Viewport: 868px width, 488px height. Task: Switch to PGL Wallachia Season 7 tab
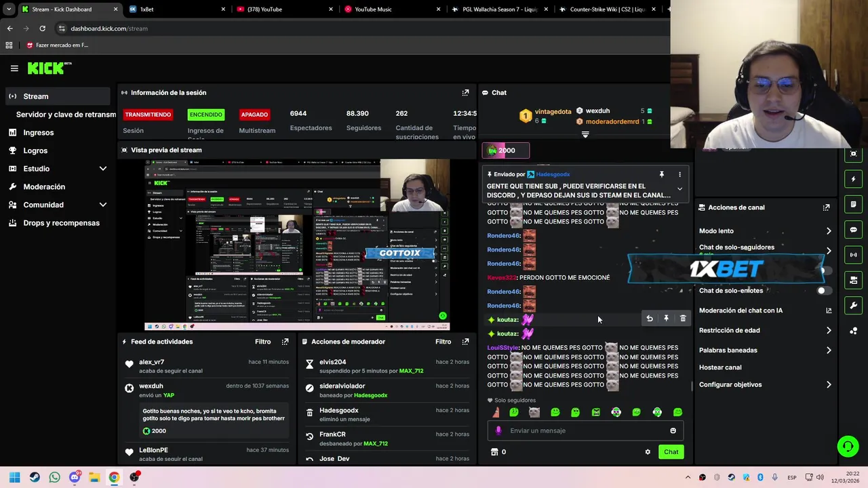coord(500,9)
